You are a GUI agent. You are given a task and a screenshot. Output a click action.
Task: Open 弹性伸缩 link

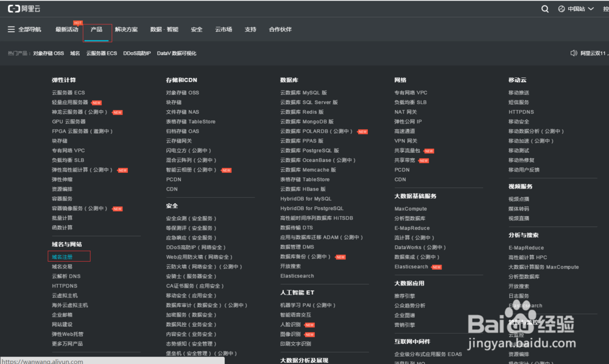[x=62, y=180]
